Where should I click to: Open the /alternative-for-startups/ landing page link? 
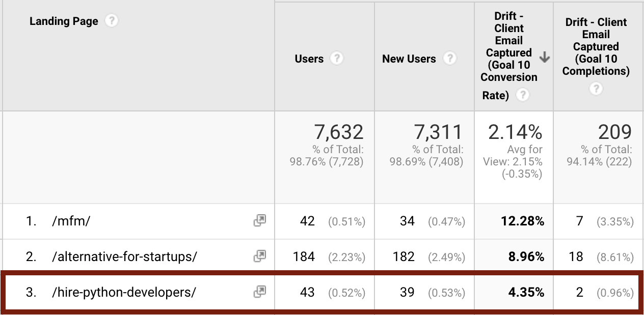pyautogui.click(x=124, y=257)
